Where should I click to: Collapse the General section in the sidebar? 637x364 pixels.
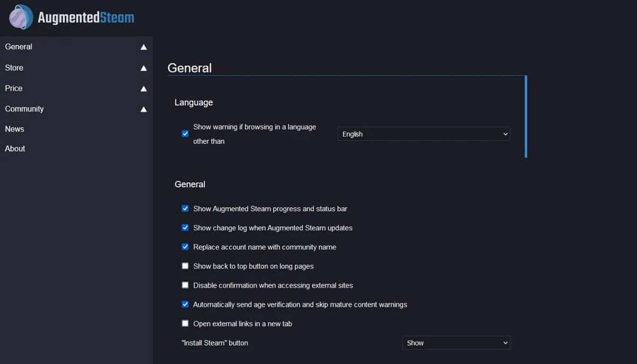coord(143,47)
